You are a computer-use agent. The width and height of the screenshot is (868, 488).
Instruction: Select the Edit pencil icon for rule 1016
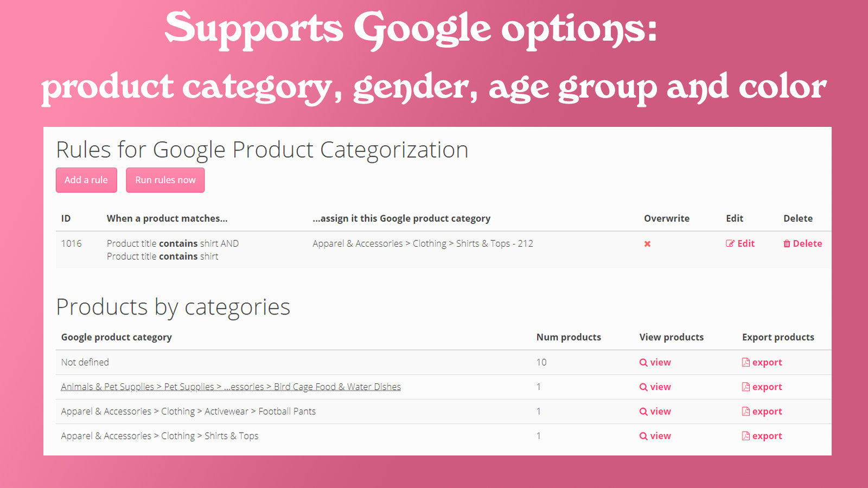(x=730, y=243)
